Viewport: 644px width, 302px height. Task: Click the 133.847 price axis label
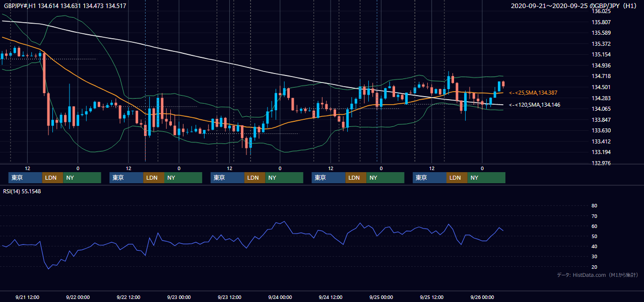coord(602,120)
